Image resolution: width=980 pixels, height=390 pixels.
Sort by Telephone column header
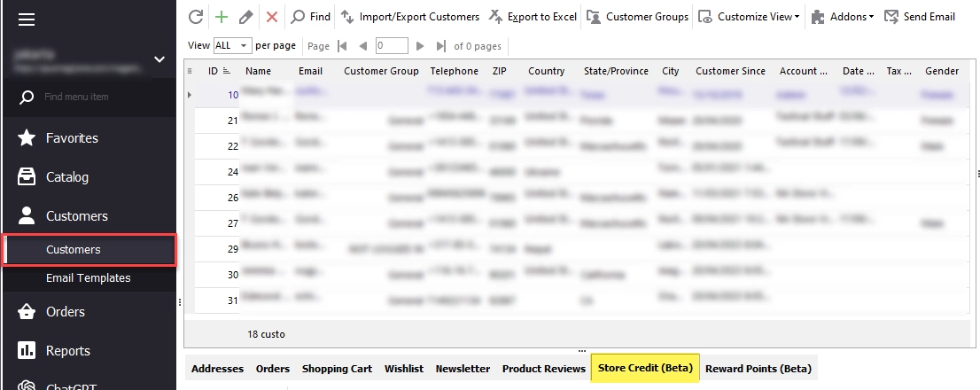click(455, 71)
